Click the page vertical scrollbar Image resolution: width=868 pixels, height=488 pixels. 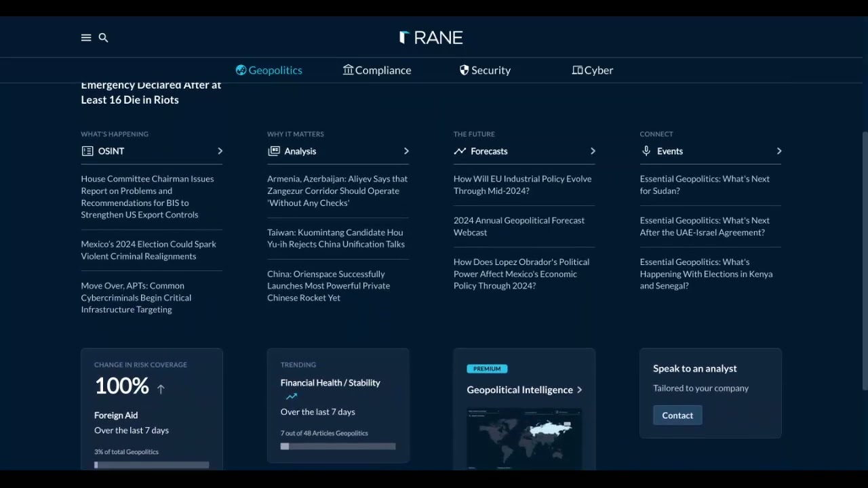coord(864,261)
